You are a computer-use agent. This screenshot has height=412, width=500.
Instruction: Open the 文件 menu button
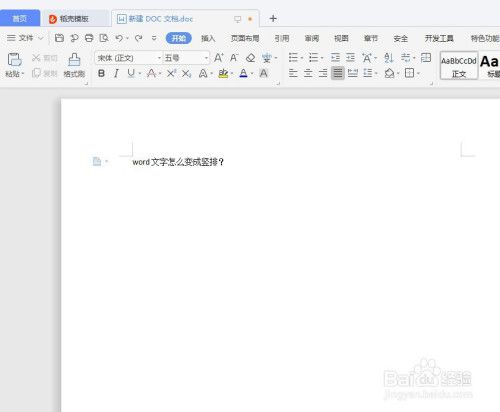click(x=25, y=38)
